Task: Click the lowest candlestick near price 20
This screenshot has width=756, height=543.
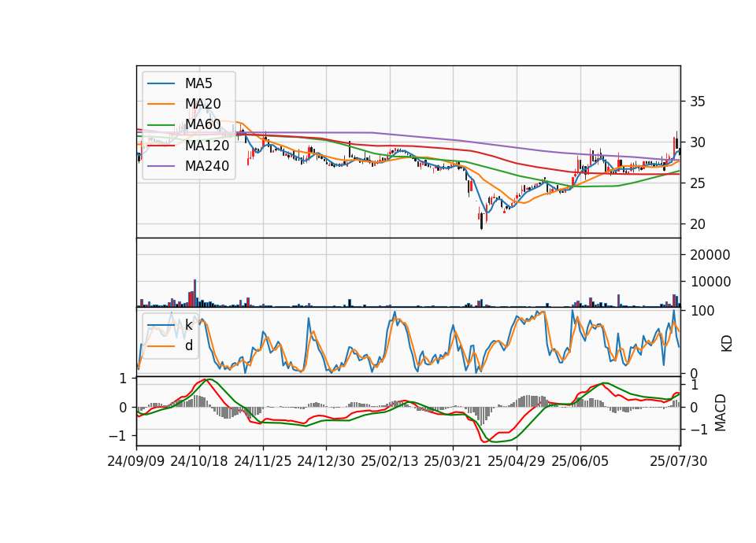Action: [481, 221]
